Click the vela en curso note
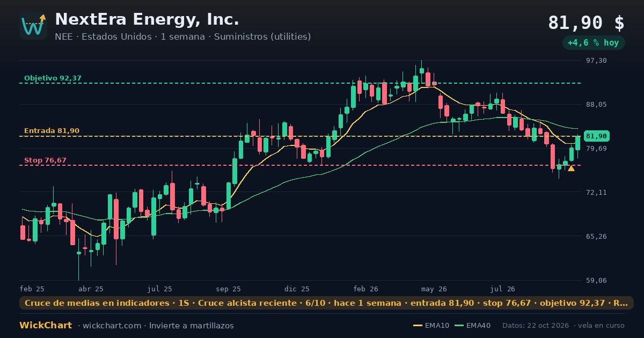The image size is (644, 338). [x=602, y=326]
